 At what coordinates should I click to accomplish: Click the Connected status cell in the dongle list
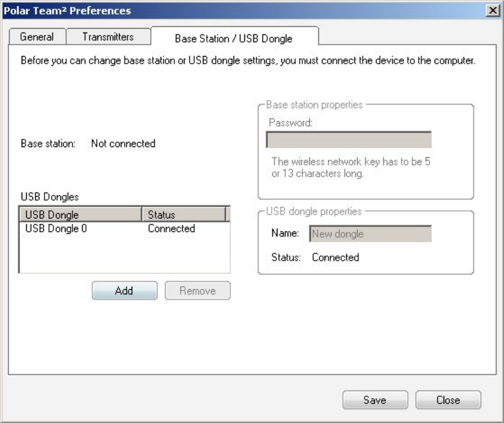[171, 229]
